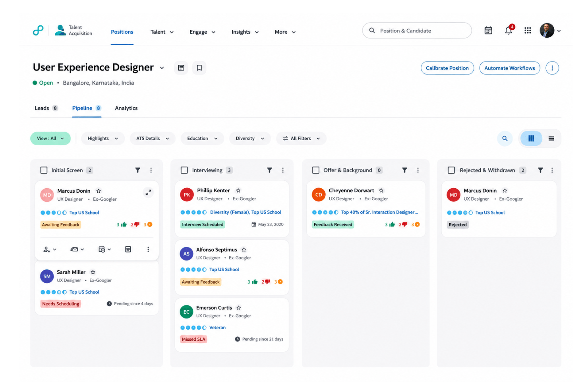Open the View : All dropdown

[x=50, y=139]
